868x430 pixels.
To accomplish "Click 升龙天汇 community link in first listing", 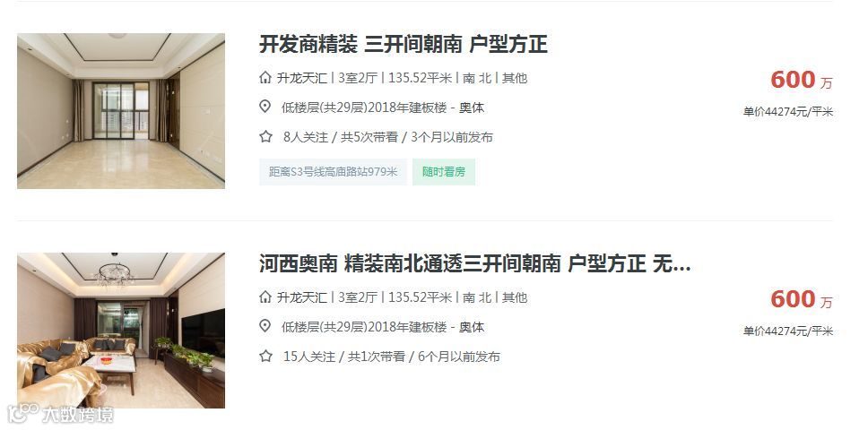I will click(x=301, y=78).
